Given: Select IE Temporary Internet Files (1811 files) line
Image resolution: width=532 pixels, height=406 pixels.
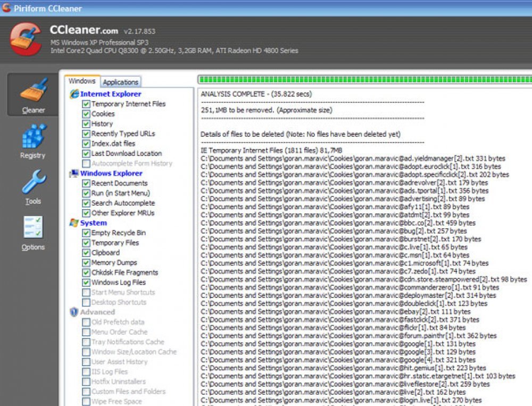Looking at the screenshot, I should [x=271, y=151].
